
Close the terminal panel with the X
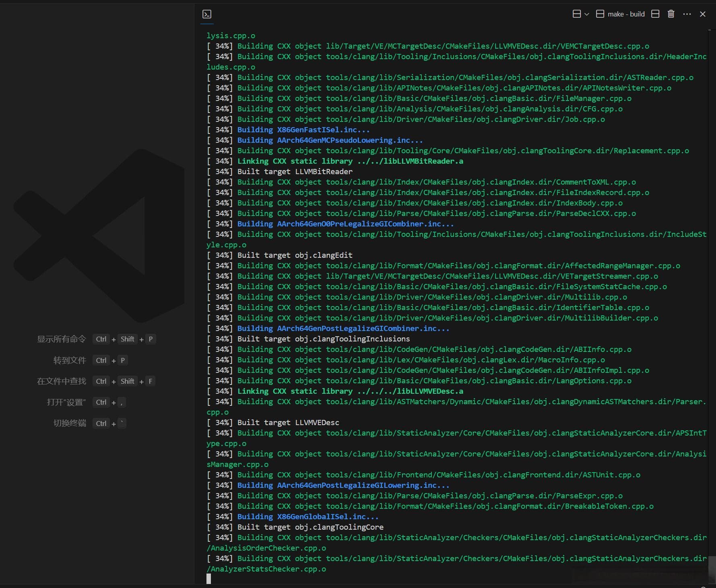point(703,14)
